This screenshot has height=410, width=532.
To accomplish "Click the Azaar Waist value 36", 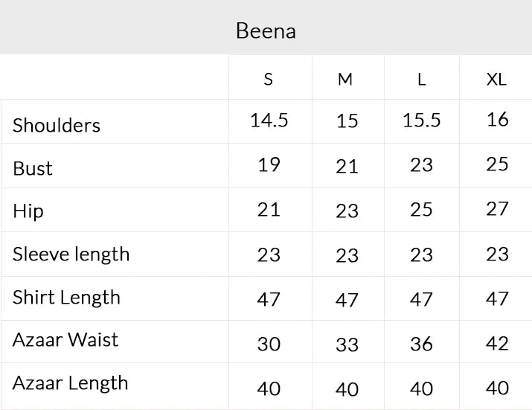I will pyautogui.click(x=422, y=344).
